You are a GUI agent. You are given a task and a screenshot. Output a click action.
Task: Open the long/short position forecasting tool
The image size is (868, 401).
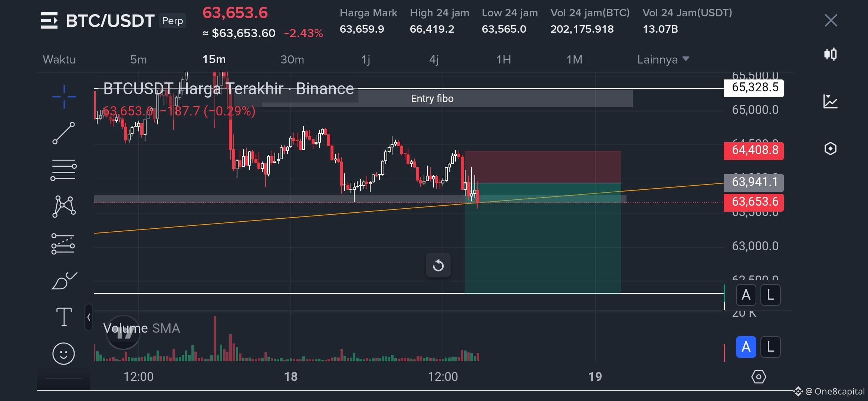coord(63,244)
